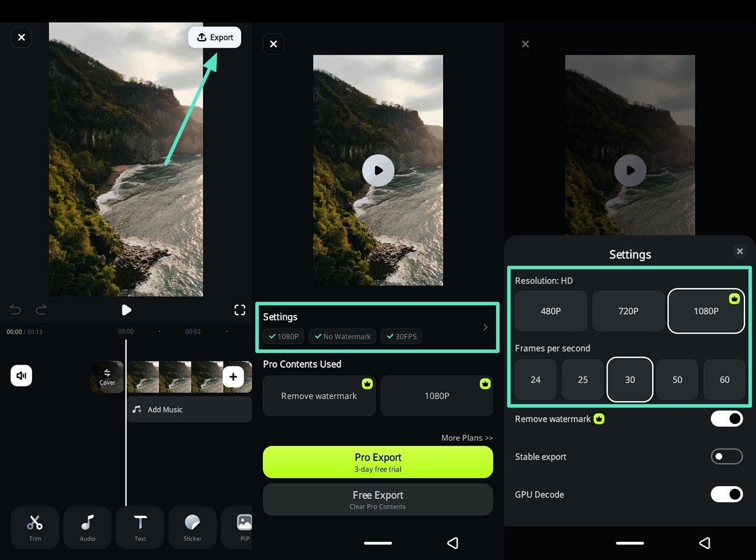The image size is (756, 560).
Task: Set frame rate to 24
Action: point(536,380)
